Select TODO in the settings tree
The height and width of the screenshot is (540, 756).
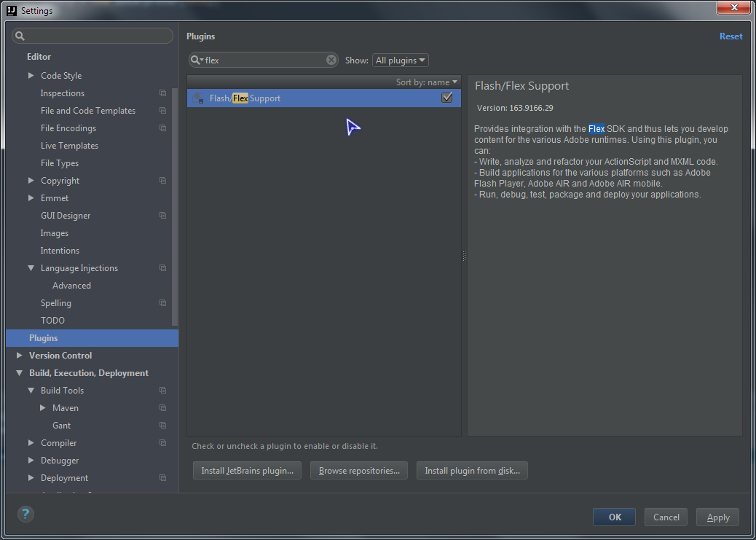tap(52, 321)
